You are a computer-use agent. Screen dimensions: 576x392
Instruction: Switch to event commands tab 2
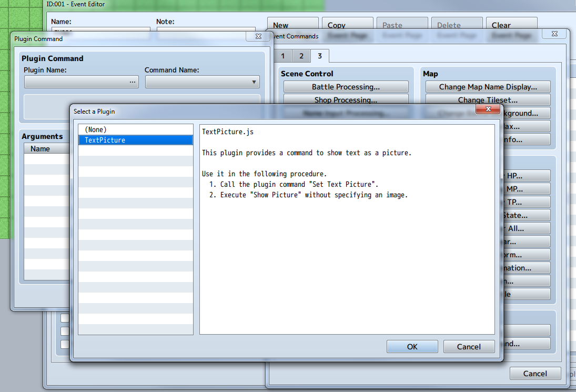pyautogui.click(x=301, y=55)
